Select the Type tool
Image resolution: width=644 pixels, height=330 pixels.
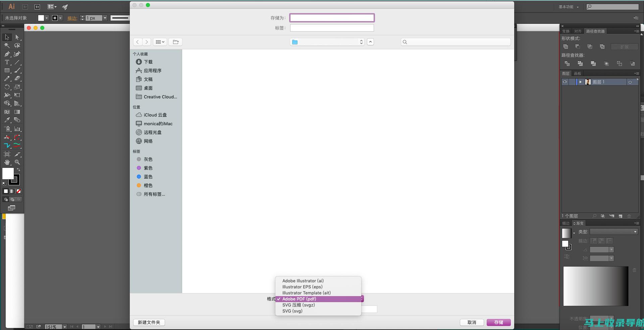pos(7,62)
